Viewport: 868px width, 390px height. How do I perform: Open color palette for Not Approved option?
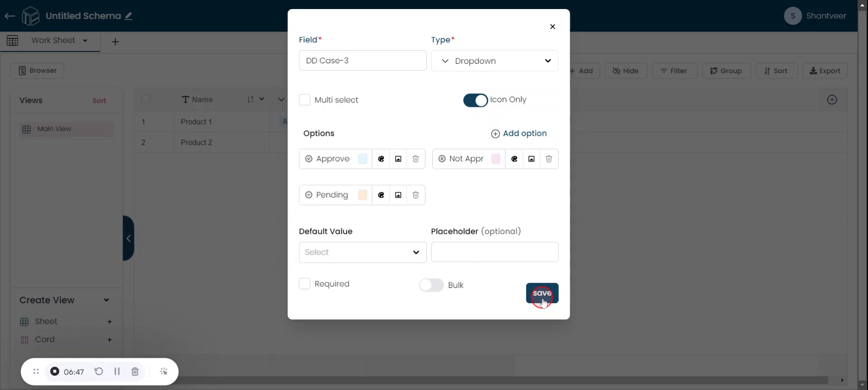pos(514,159)
